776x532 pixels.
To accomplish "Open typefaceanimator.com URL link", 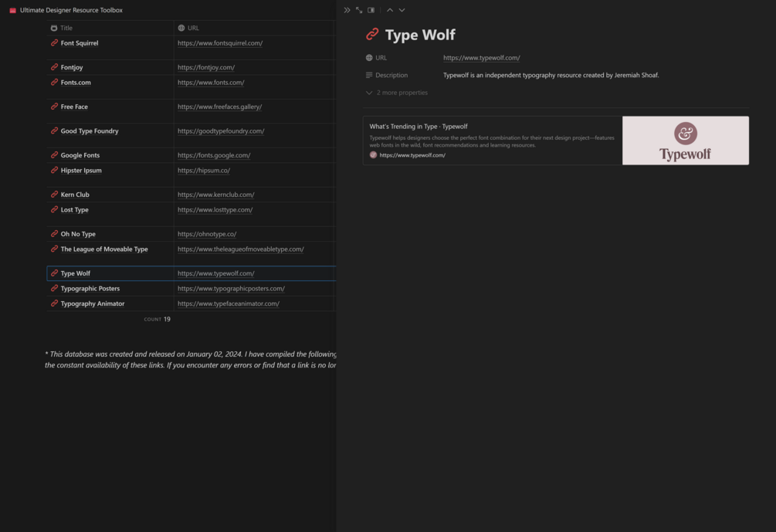I will [228, 303].
